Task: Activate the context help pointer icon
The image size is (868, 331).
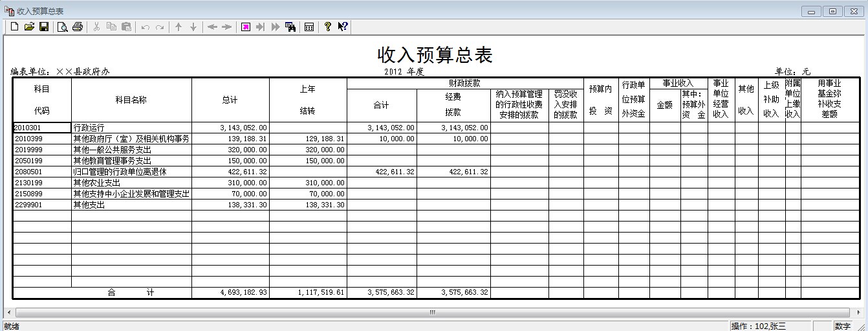Action: coord(343,27)
